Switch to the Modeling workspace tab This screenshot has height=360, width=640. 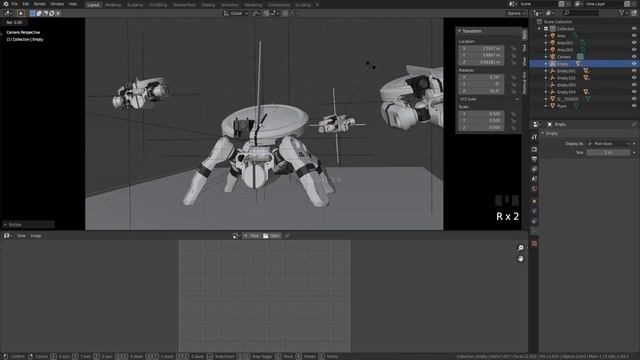[x=113, y=5]
